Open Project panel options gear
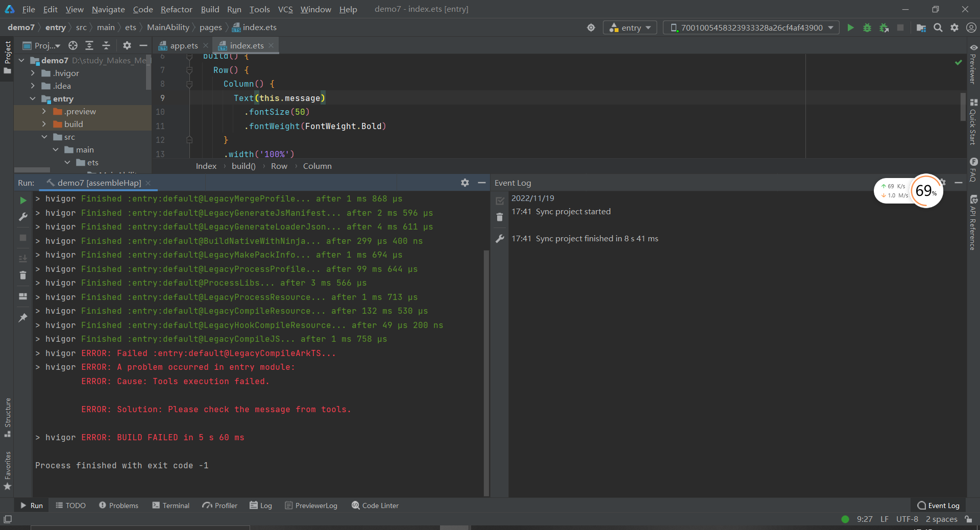 coord(127,45)
